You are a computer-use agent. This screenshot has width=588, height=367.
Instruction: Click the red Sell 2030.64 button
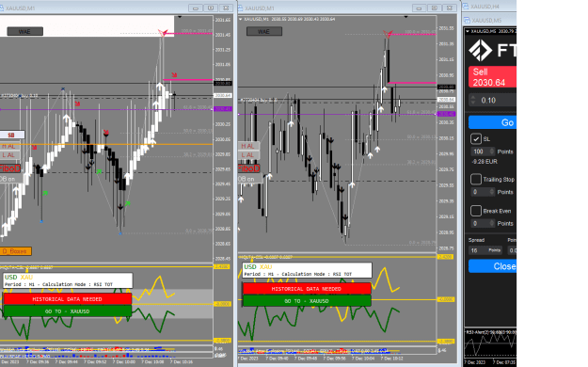coord(492,77)
